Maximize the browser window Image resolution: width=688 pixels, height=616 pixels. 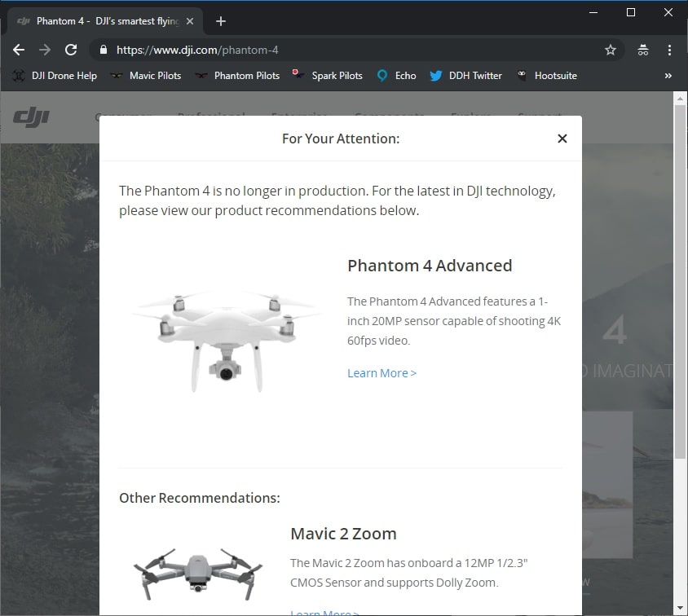click(630, 12)
